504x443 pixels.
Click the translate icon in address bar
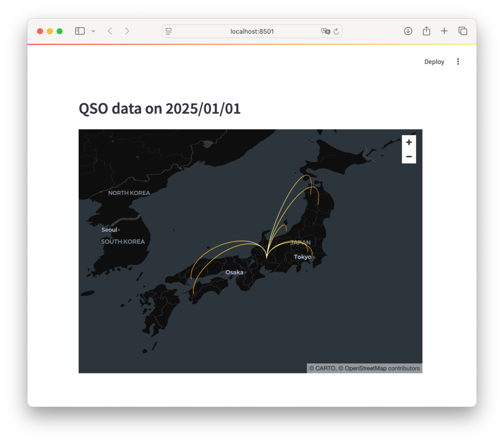(x=325, y=31)
